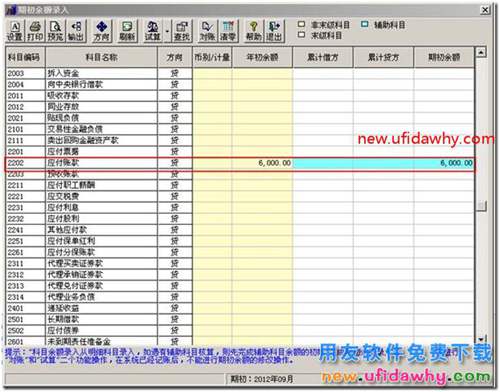Viewport: 500px width, 392px height.
Task: Click the 累计借方 column header
Action: pyautogui.click(x=323, y=57)
